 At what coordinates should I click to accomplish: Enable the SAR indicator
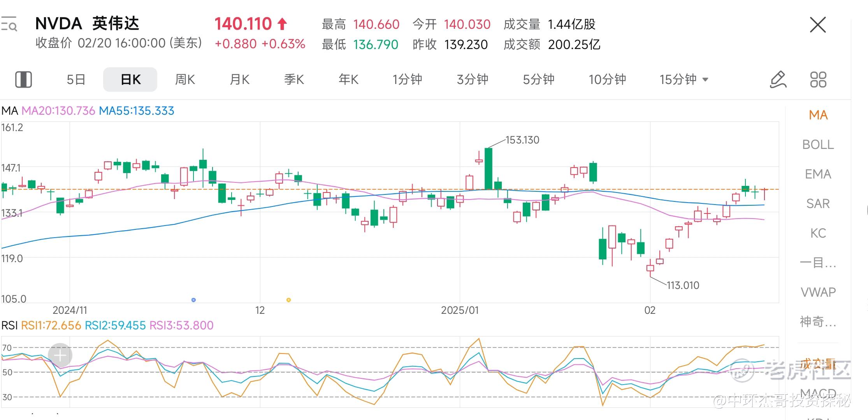[818, 204]
